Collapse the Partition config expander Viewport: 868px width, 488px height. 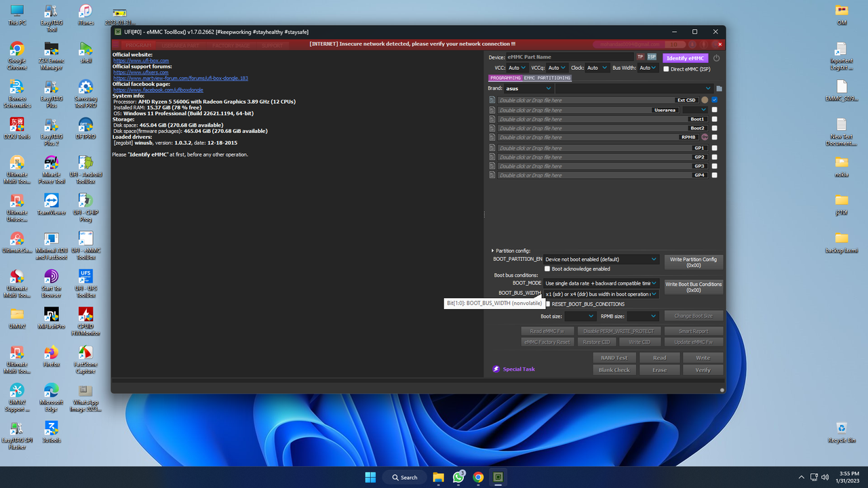(493, 251)
